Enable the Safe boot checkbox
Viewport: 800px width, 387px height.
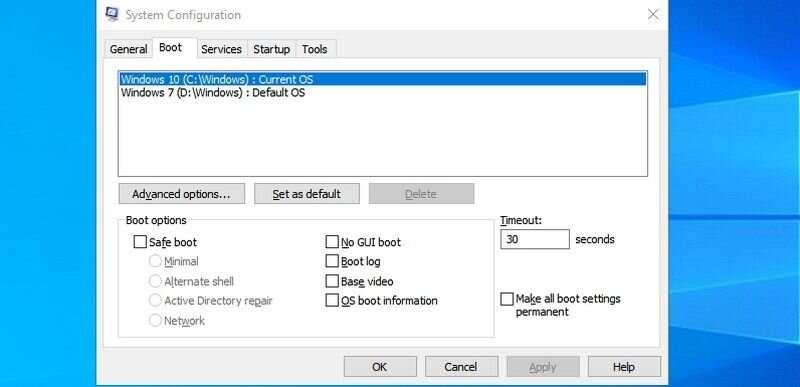(140, 242)
